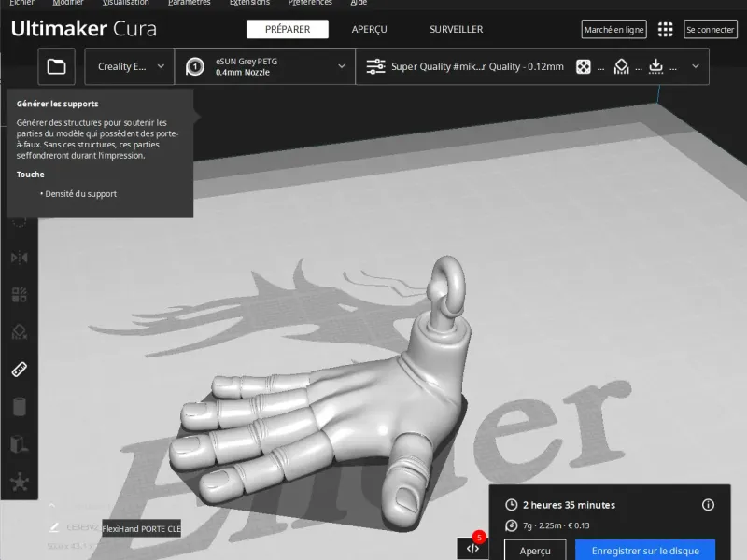Click the FlexiHand PORTE CLE job name
The image size is (747, 560).
[142, 528]
